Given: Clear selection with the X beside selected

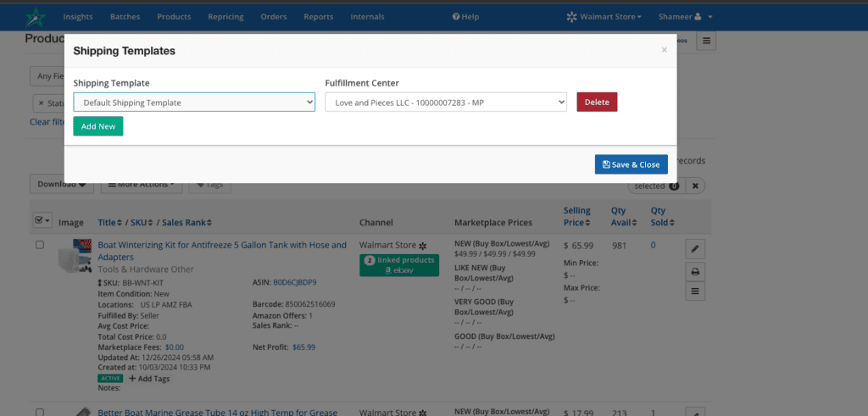Looking at the screenshot, I should [695, 186].
